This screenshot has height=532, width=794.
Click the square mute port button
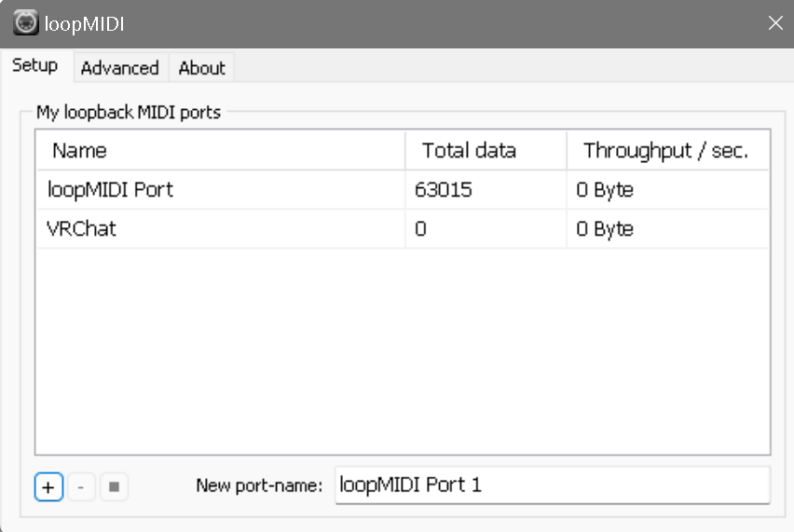click(x=114, y=486)
